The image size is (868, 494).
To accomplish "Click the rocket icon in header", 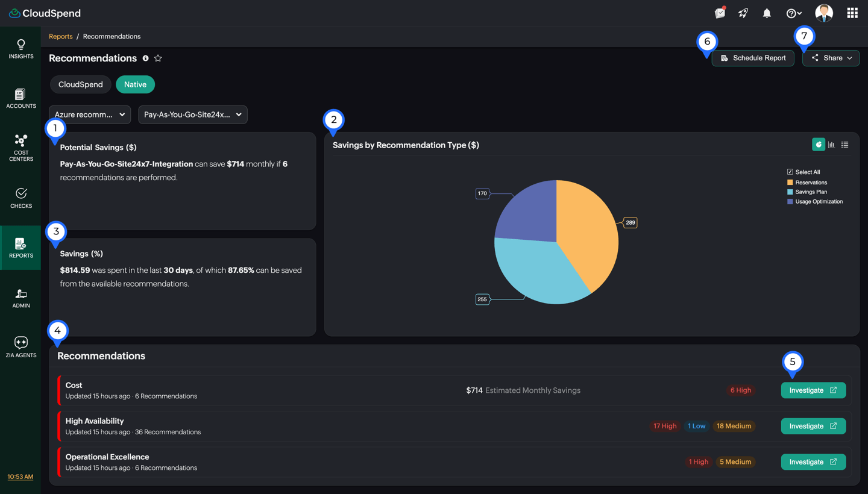I will (743, 13).
